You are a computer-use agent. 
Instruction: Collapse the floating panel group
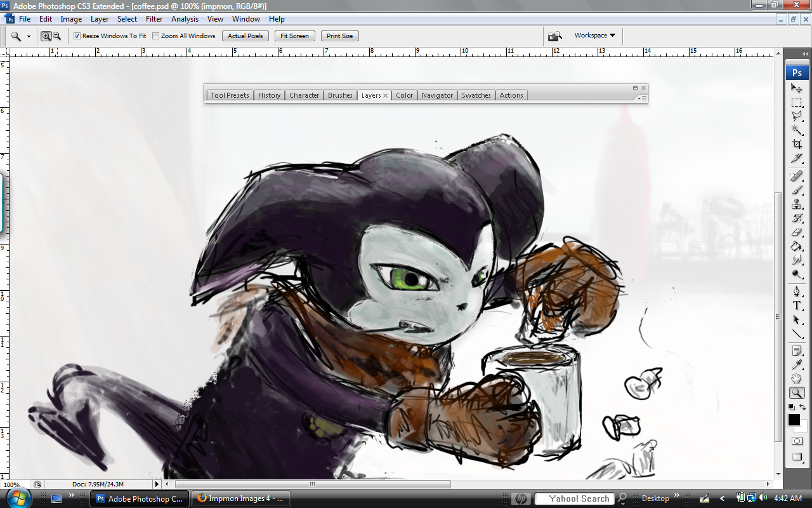[x=635, y=88]
